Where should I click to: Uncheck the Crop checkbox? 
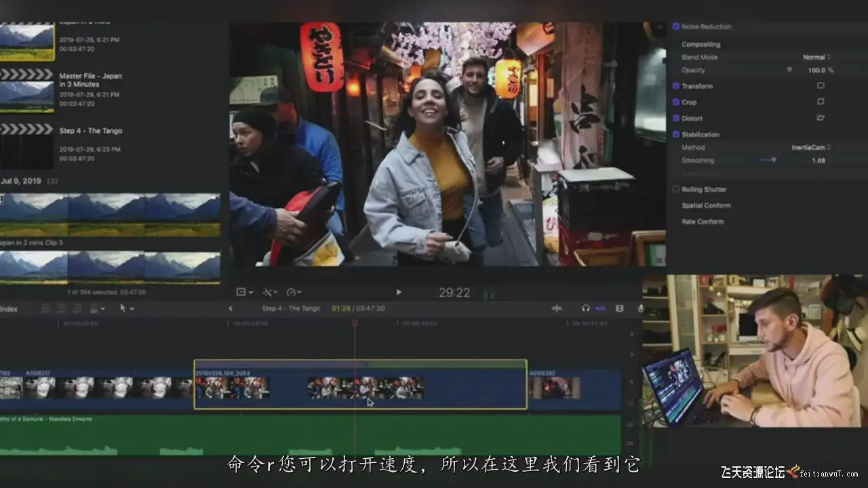[x=675, y=102]
